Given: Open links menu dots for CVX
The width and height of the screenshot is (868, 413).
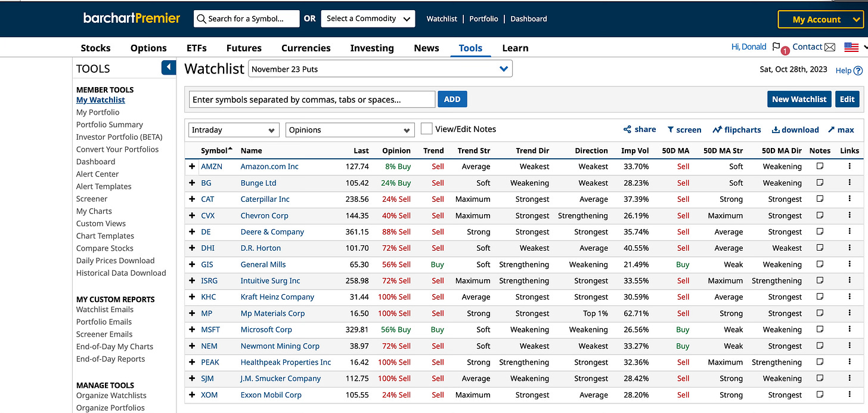Looking at the screenshot, I should tap(850, 215).
